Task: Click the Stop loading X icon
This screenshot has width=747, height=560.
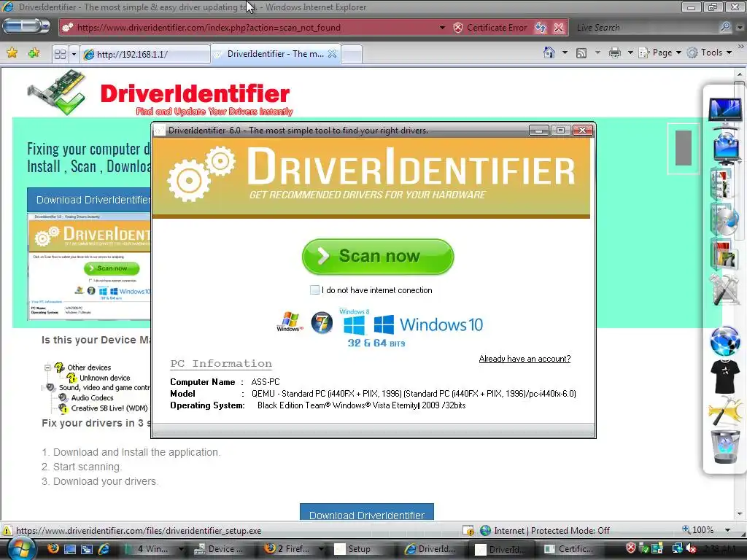Action: coord(559,28)
